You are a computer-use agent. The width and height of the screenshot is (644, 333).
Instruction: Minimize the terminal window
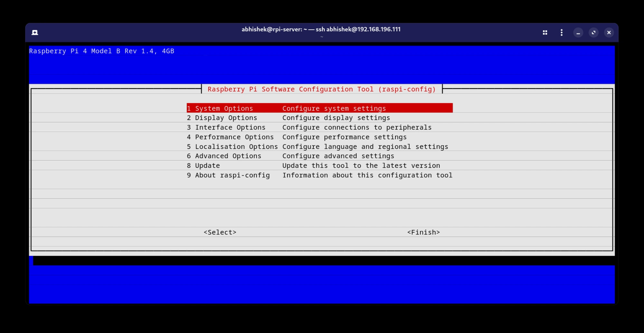pyautogui.click(x=578, y=32)
